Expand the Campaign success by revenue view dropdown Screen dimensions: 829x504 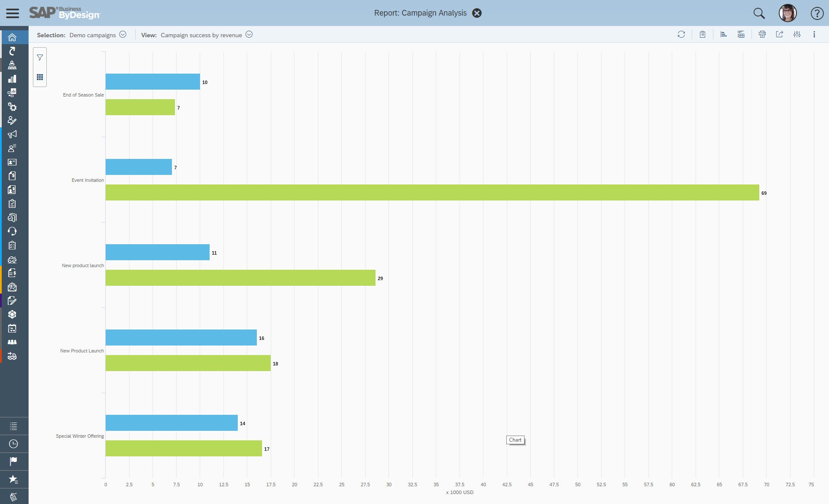coord(249,35)
